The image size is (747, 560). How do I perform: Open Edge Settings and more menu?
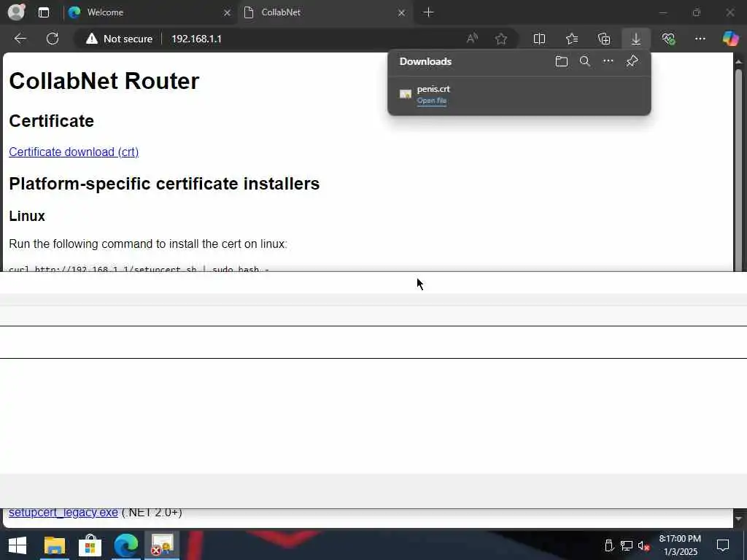click(x=700, y=39)
